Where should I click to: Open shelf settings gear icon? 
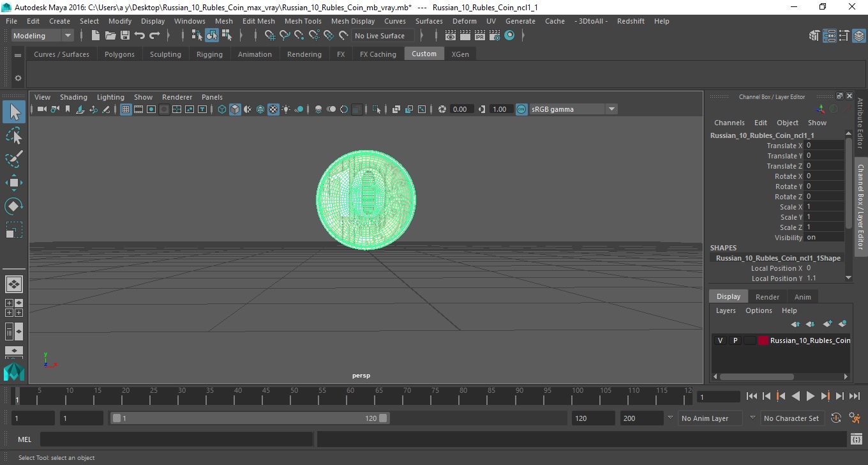click(x=18, y=78)
